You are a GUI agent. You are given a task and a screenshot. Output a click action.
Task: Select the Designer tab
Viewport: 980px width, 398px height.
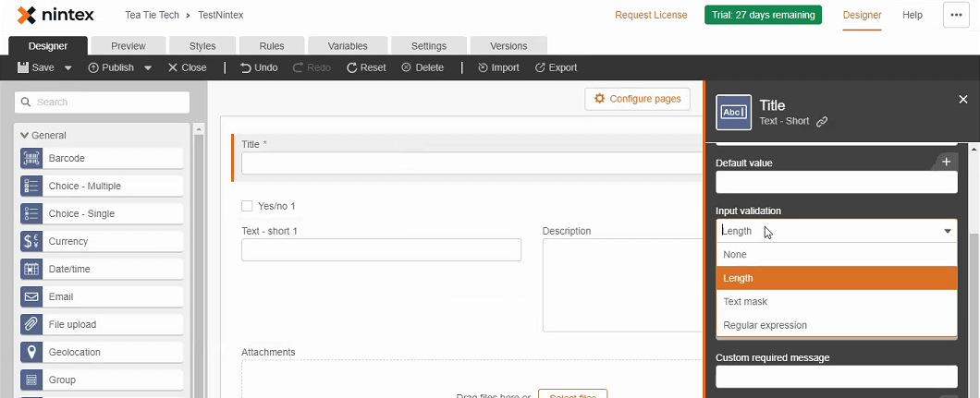(48, 45)
